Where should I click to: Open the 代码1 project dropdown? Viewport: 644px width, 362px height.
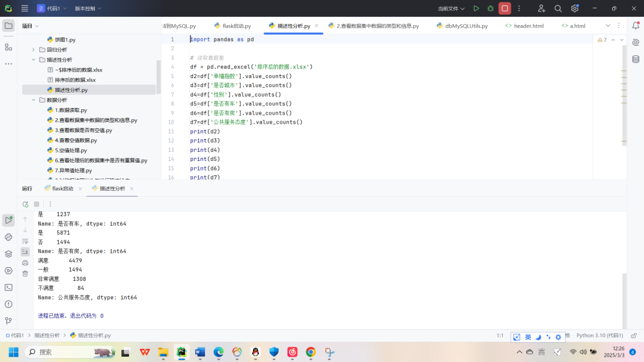click(52, 8)
